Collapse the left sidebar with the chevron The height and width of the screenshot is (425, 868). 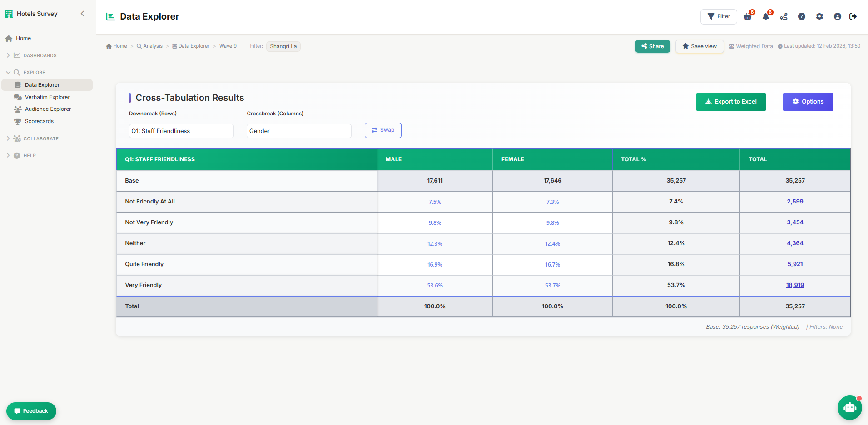83,14
